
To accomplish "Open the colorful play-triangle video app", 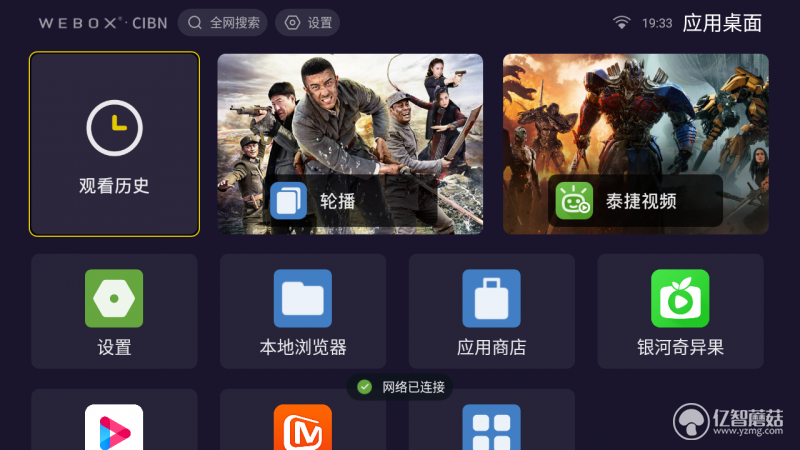I will (x=114, y=428).
